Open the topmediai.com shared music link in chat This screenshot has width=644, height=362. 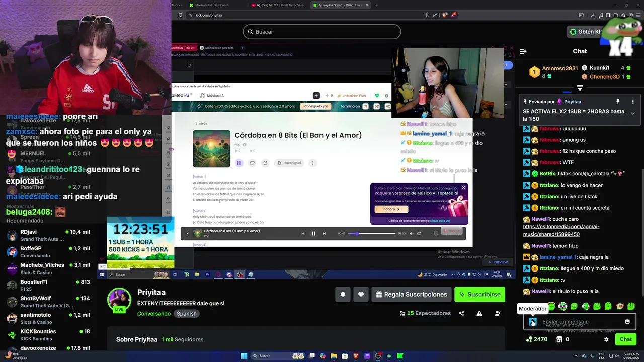(554, 230)
